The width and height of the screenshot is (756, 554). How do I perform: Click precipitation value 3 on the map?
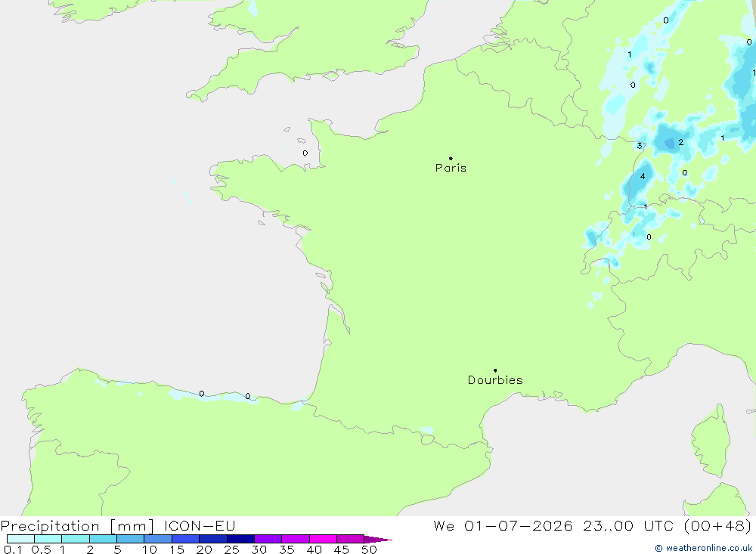640,146
